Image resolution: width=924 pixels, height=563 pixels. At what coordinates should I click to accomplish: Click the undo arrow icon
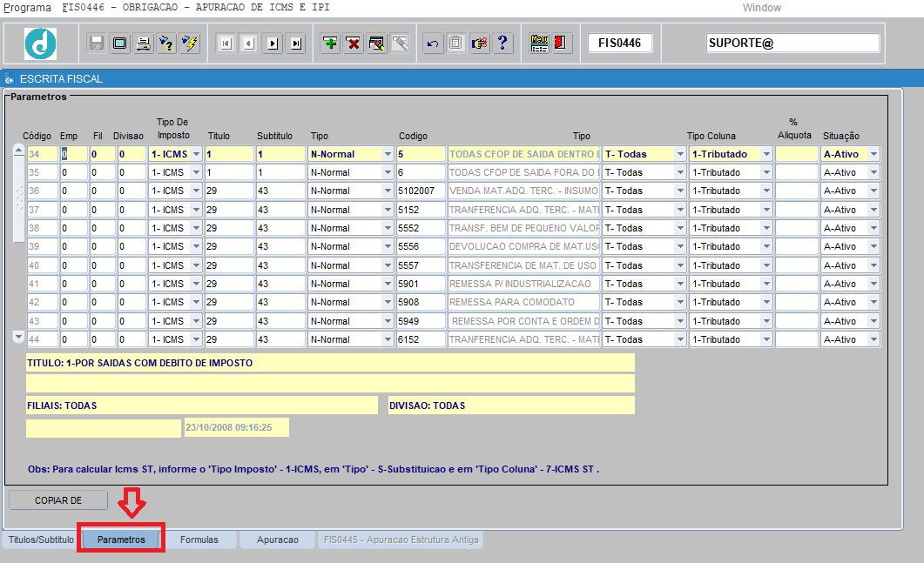click(433, 43)
